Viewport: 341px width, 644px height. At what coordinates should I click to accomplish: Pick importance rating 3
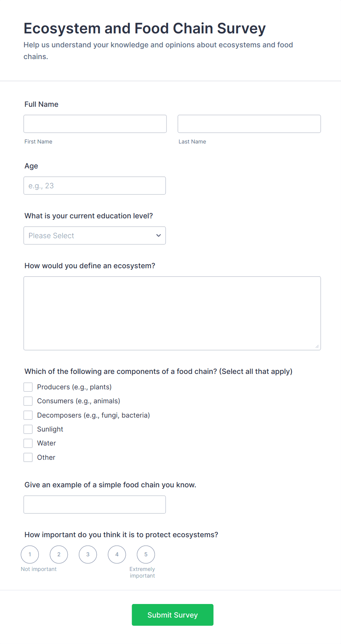(x=88, y=554)
